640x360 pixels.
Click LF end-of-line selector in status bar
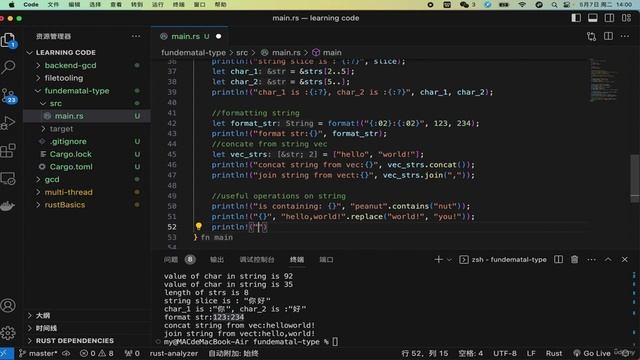tap(531, 353)
